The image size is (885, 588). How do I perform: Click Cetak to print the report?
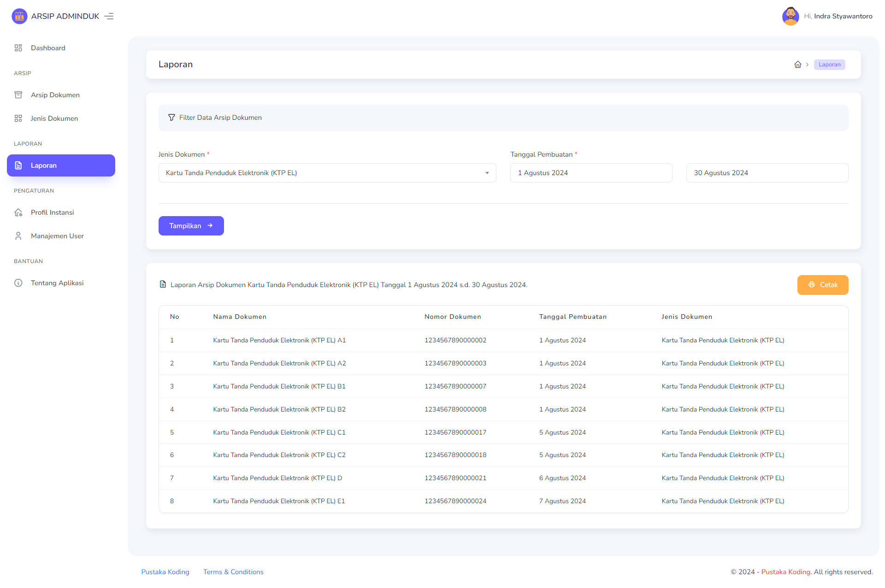click(823, 285)
